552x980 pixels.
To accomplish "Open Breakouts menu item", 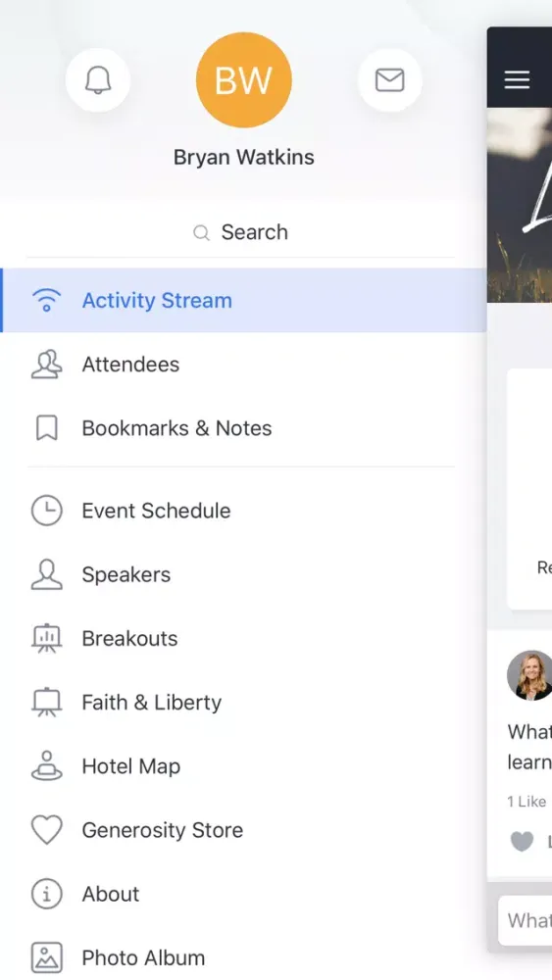I will click(244, 638).
